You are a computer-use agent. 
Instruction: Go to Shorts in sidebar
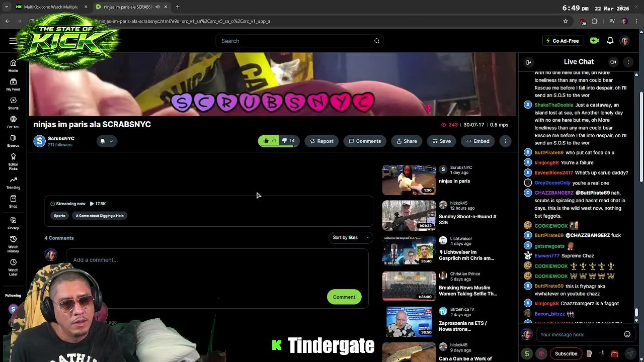(13, 104)
